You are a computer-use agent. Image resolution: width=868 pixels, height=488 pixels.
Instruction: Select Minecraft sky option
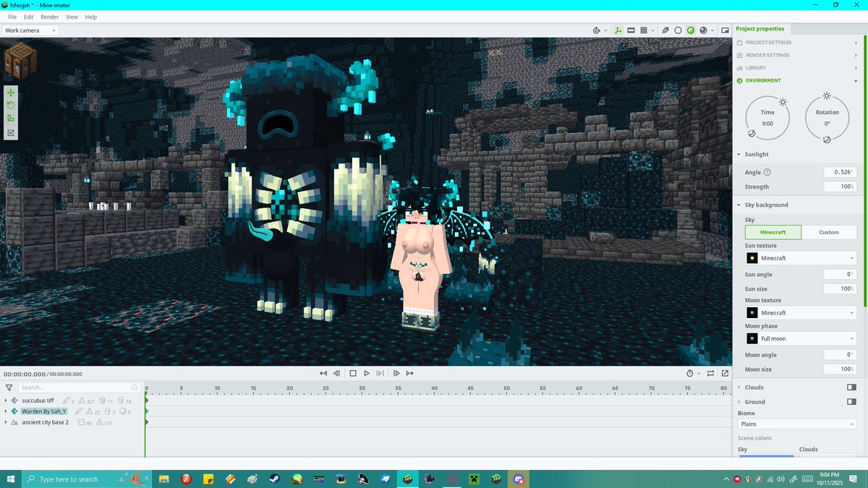pyautogui.click(x=773, y=232)
